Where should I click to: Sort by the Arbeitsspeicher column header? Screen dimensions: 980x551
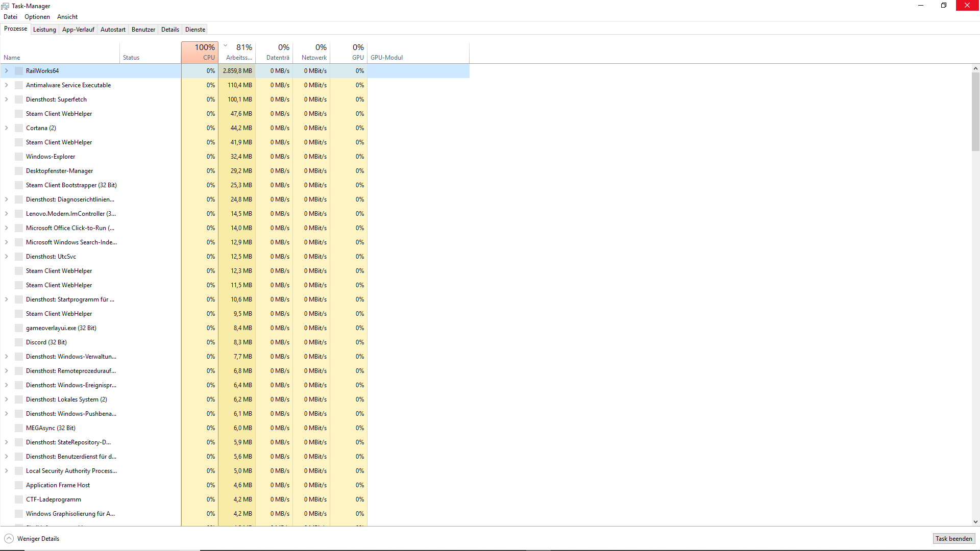coord(239,52)
